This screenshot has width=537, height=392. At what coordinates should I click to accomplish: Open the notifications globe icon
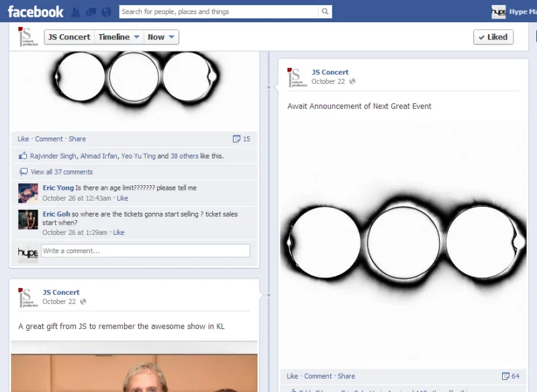point(106,12)
